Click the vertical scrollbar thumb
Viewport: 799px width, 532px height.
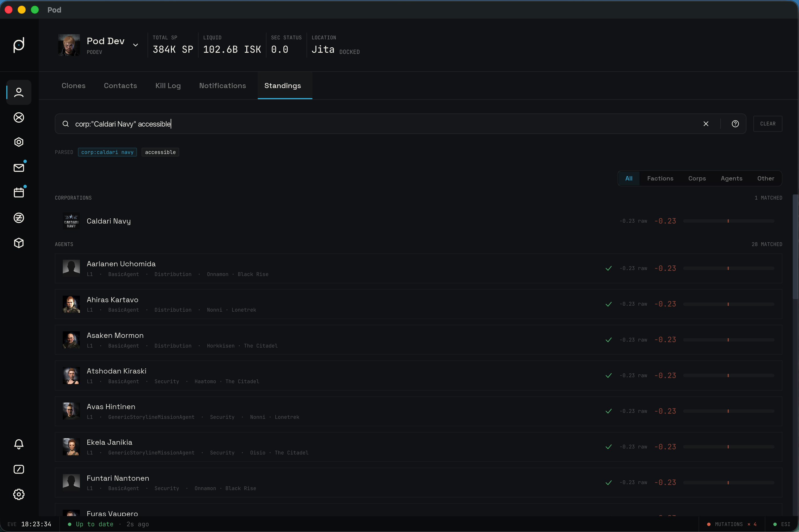coord(795,247)
